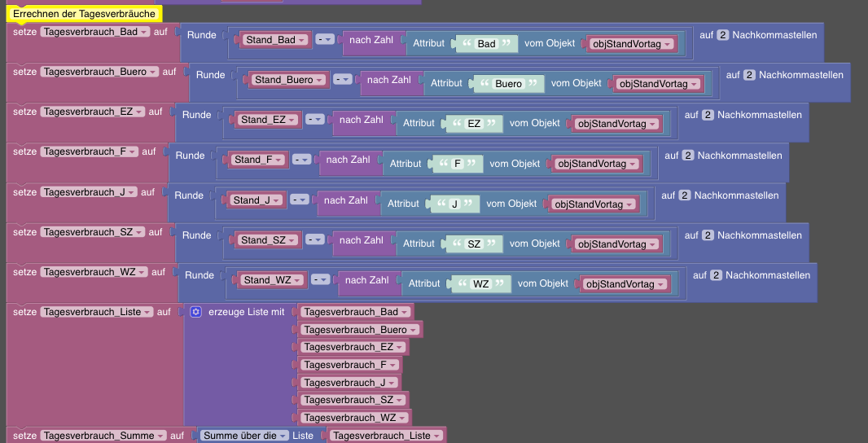The width and height of the screenshot is (868, 443).
Task: Open objStandVortag dropdown in Buero row
Action: [x=658, y=84]
